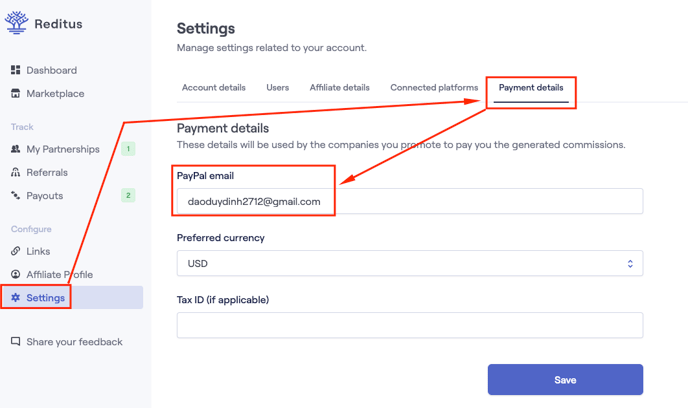Switch to Account details tab

214,87
